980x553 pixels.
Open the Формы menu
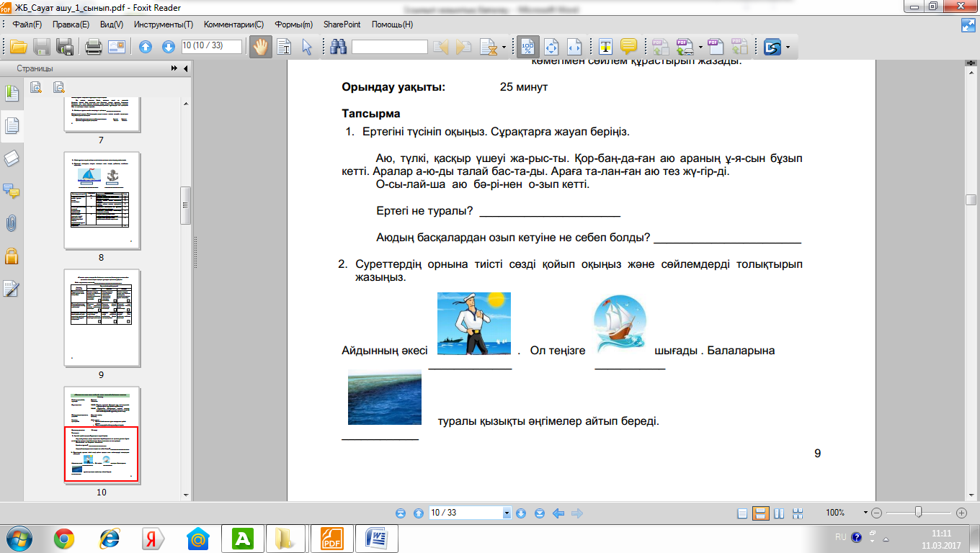(x=293, y=24)
